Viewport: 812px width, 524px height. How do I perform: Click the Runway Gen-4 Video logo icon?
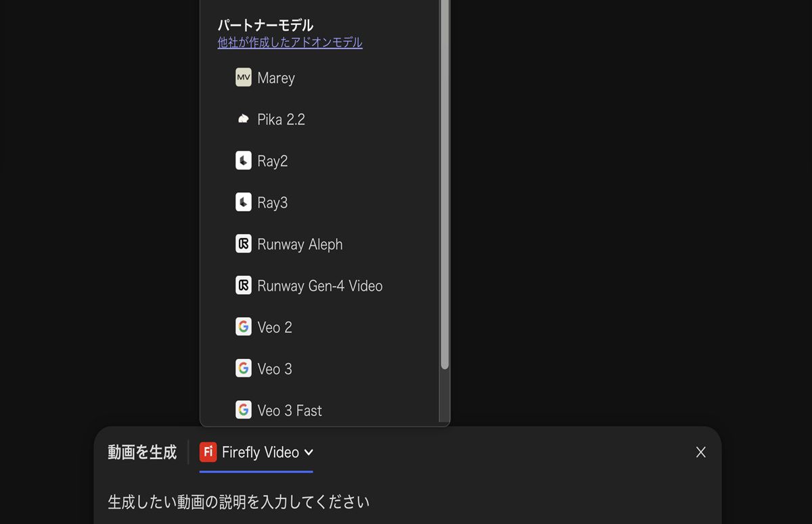pyautogui.click(x=244, y=285)
